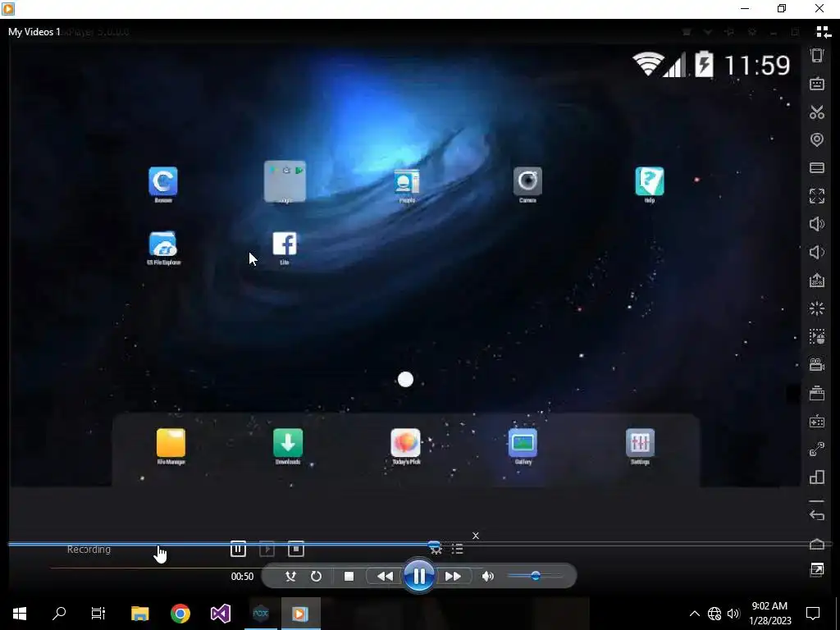This screenshot has height=630, width=840.
Task: Click the dotted macro recorder icon in the sidebar
Action: pos(816,336)
